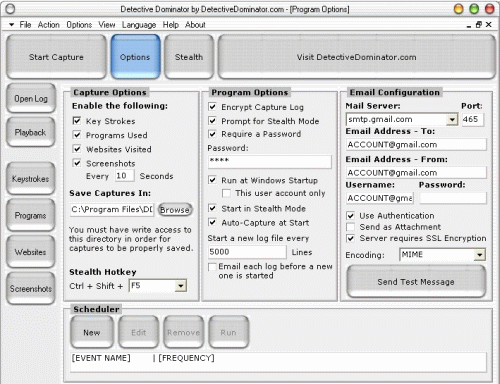500x384 pixels.
Task: Show the Keystrokes sidebar view
Action: pos(31,179)
